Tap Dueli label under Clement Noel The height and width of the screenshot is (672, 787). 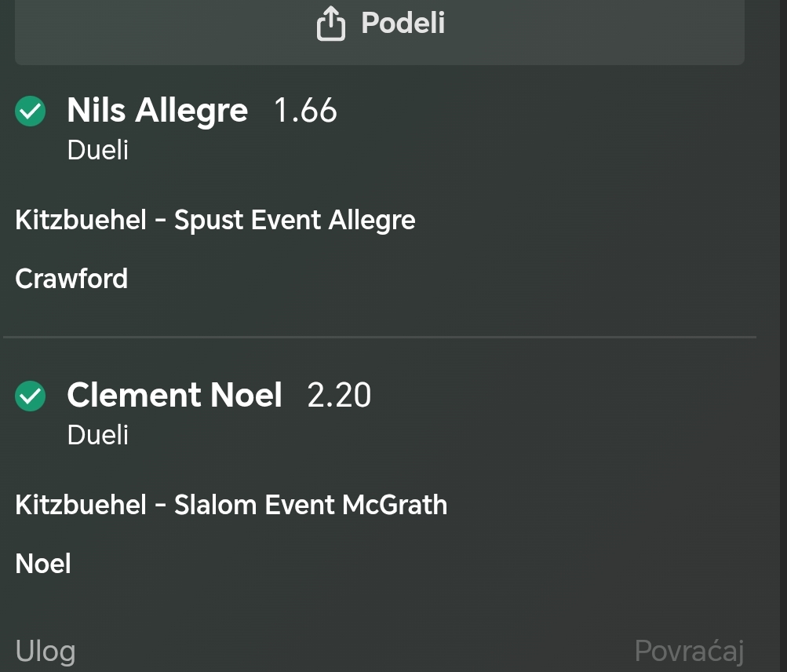coord(98,434)
